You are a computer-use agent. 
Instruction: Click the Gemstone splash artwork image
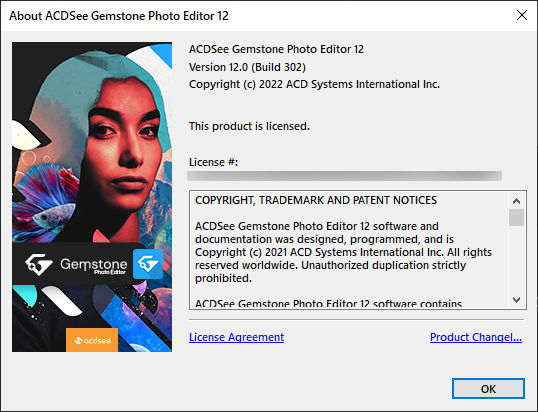(92, 197)
